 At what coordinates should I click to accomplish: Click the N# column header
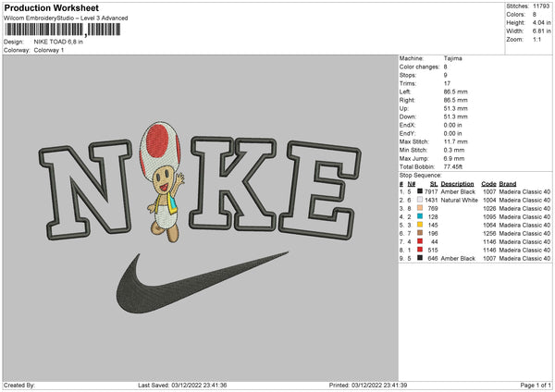point(412,184)
